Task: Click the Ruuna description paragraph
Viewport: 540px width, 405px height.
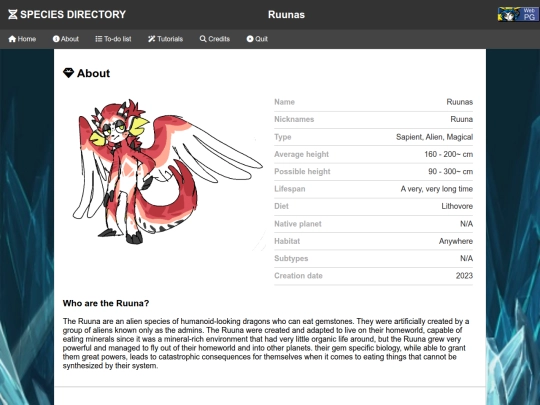Action: click(266, 343)
